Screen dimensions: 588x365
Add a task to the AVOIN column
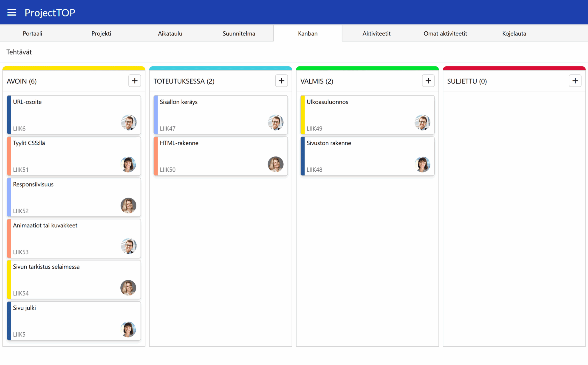[x=135, y=81]
